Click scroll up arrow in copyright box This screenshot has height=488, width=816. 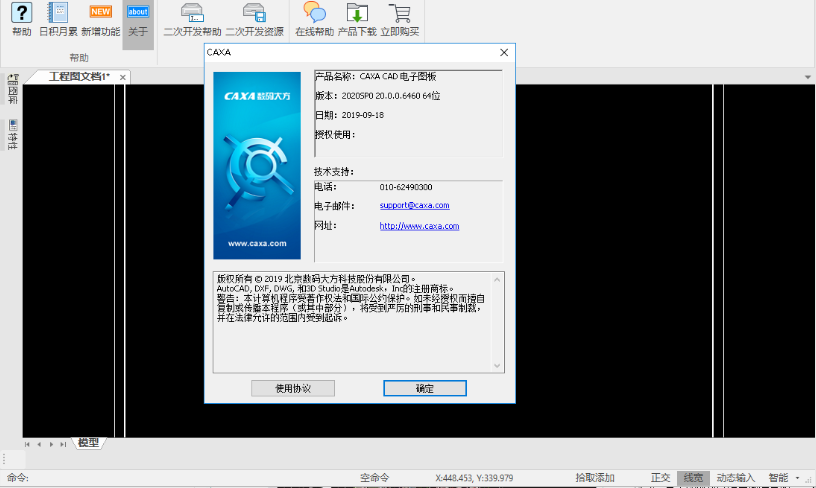[497, 280]
